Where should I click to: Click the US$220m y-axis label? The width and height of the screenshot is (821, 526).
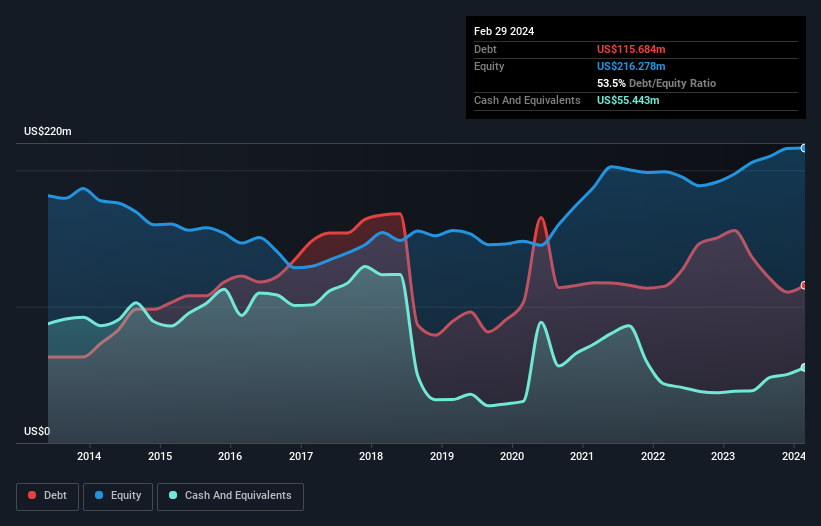point(48,131)
